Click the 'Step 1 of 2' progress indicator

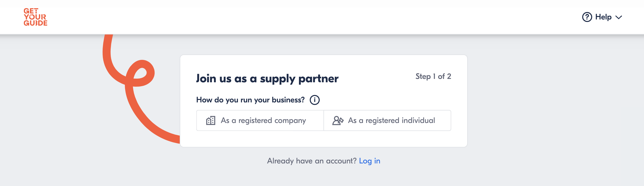coord(434,76)
